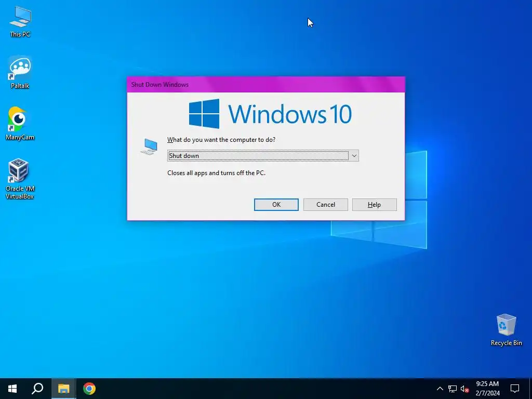Select the Recycle Bin icon
This screenshot has height=399, width=532.
506,330
